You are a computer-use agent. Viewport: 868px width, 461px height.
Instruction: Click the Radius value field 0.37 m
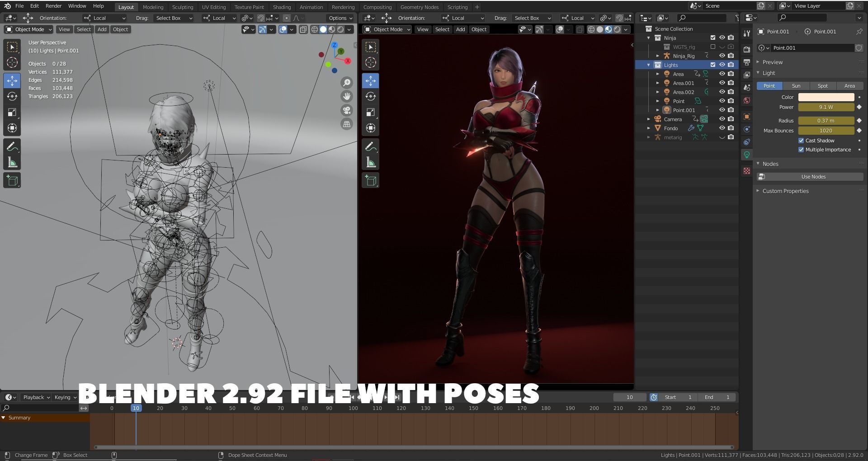point(826,121)
